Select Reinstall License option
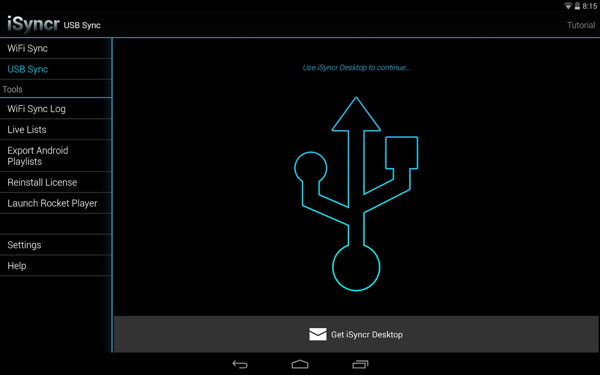The height and width of the screenshot is (375, 600). click(x=55, y=182)
